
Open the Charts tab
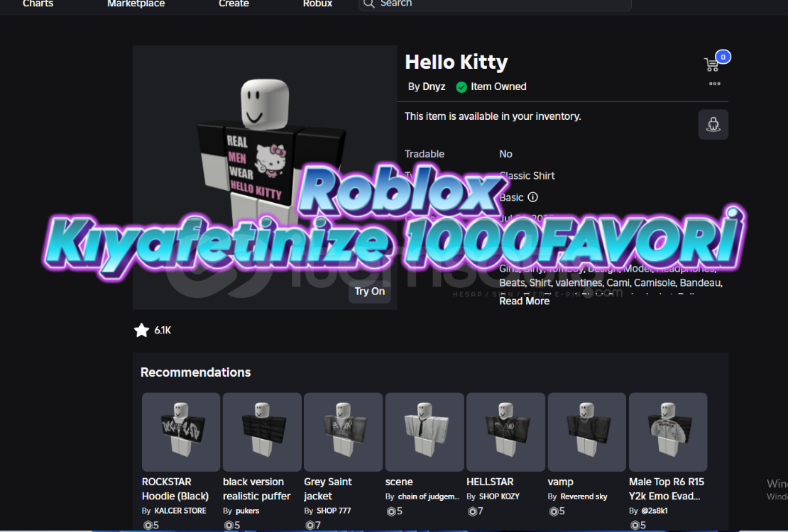[x=38, y=4]
